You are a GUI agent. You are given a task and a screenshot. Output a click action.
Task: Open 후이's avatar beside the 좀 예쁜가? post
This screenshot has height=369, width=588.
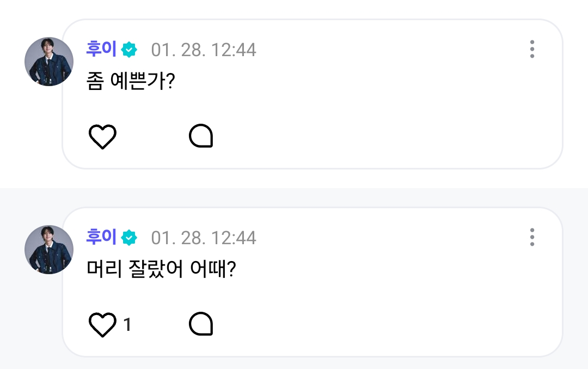pos(49,62)
